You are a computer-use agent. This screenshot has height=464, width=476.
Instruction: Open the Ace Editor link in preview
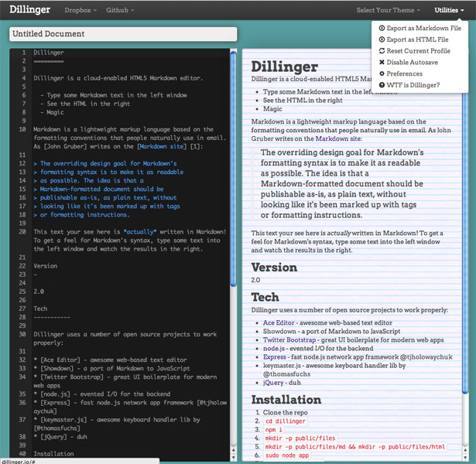click(279, 322)
